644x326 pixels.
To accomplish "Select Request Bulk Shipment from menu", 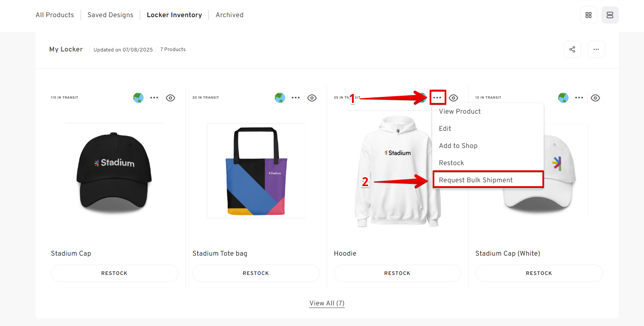I will (475, 180).
